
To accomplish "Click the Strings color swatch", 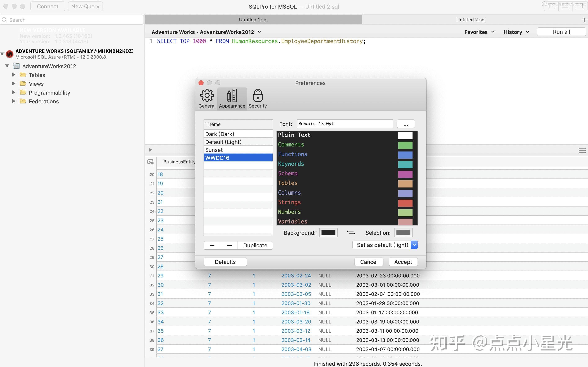I will pos(405,203).
